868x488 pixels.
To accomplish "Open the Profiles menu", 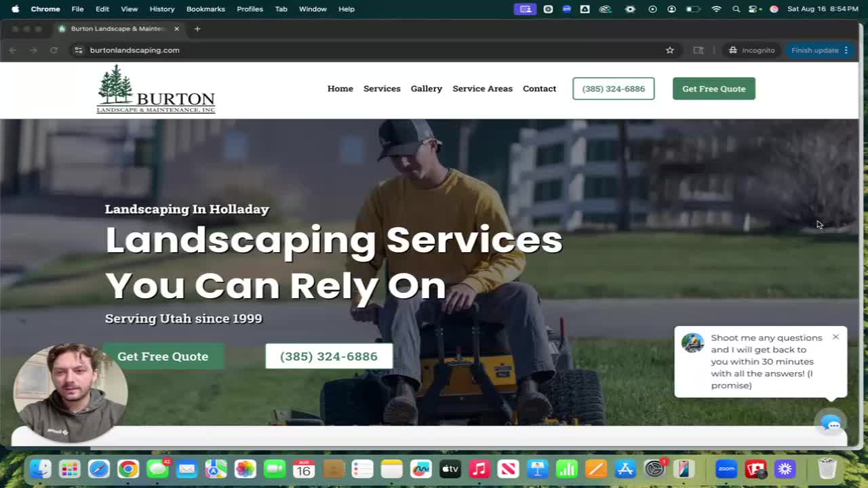I will coord(250,9).
